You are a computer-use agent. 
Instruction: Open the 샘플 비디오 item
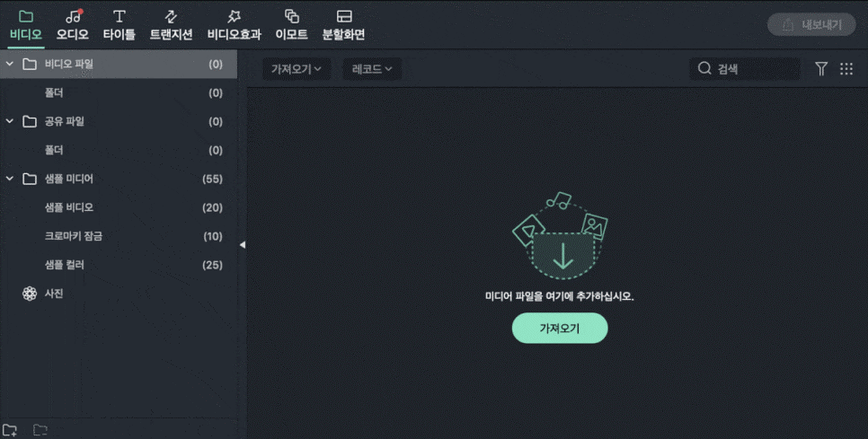coord(119,208)
